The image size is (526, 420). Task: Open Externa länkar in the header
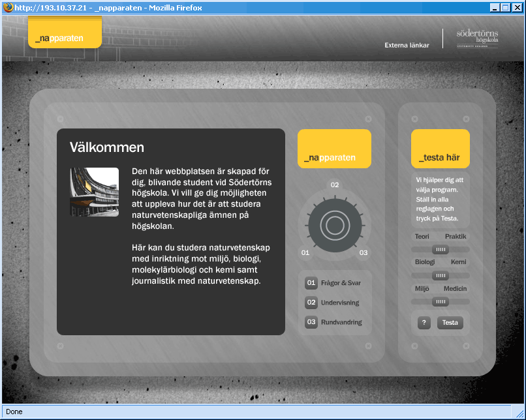click(407, 46)
